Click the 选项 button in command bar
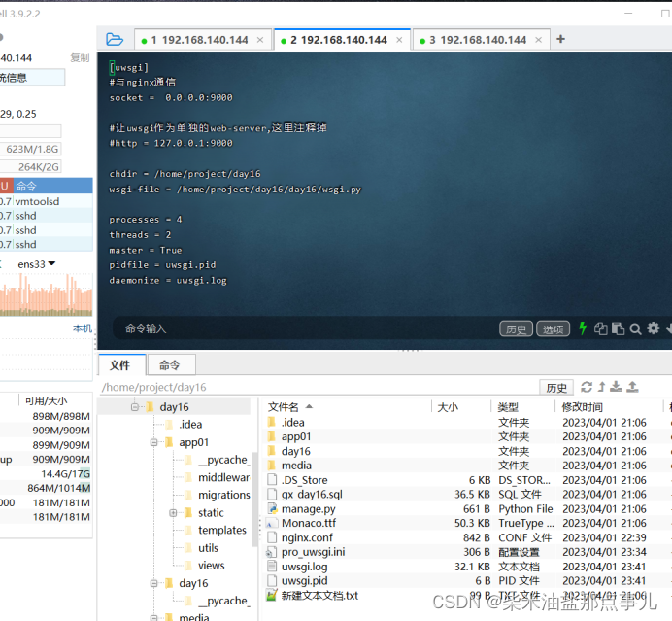The image size is (672, 621). pos(554,328)
